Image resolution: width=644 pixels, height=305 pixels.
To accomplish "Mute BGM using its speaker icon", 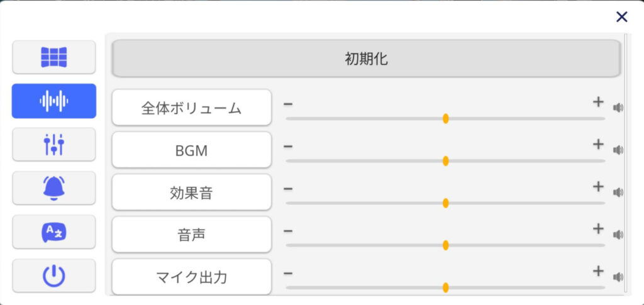I will 618,150.
